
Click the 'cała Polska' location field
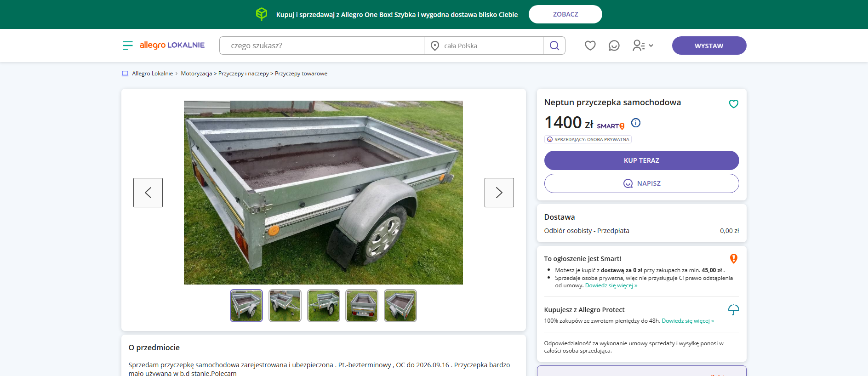pyautogui.click(x=484, y=46)
